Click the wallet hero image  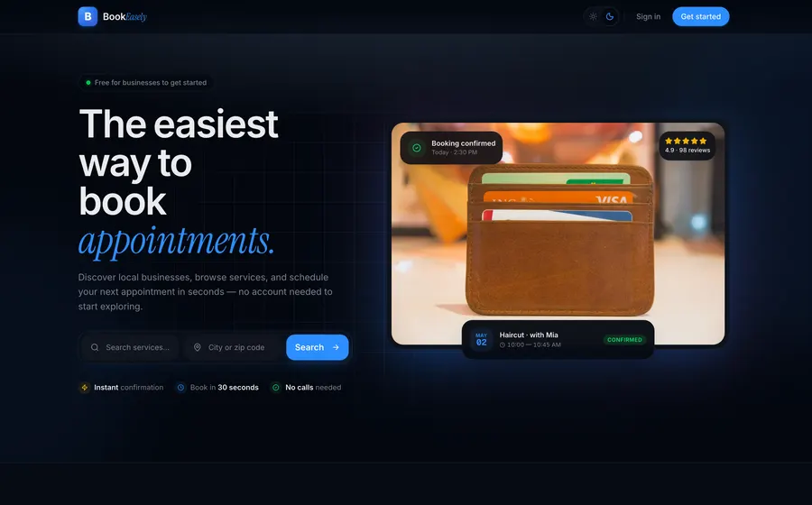pyautogui.click(x=558, y=234)
